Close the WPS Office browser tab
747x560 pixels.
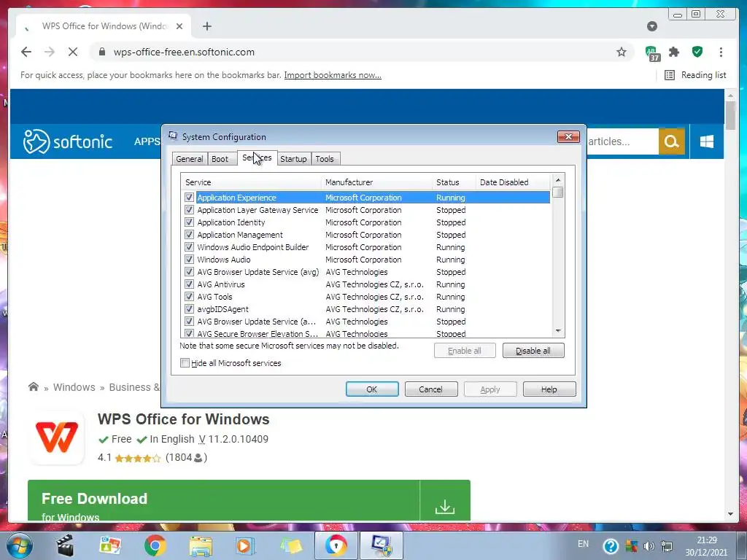(x=179, y=26)
